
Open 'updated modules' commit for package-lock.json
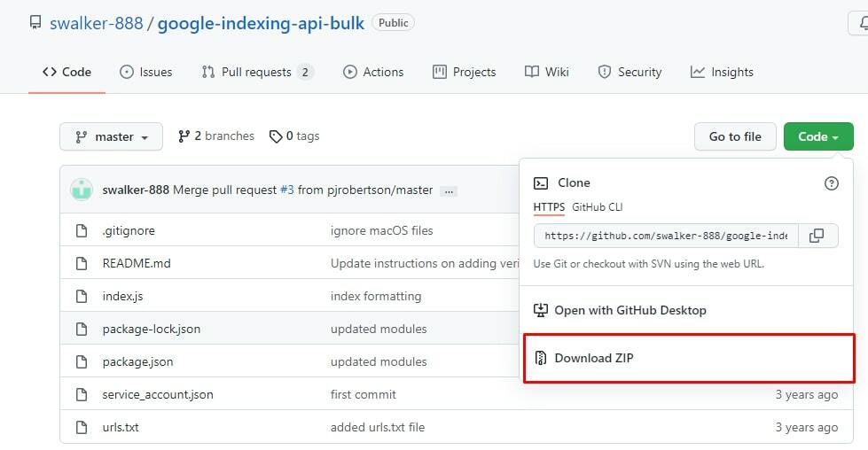tap(379, 329)
